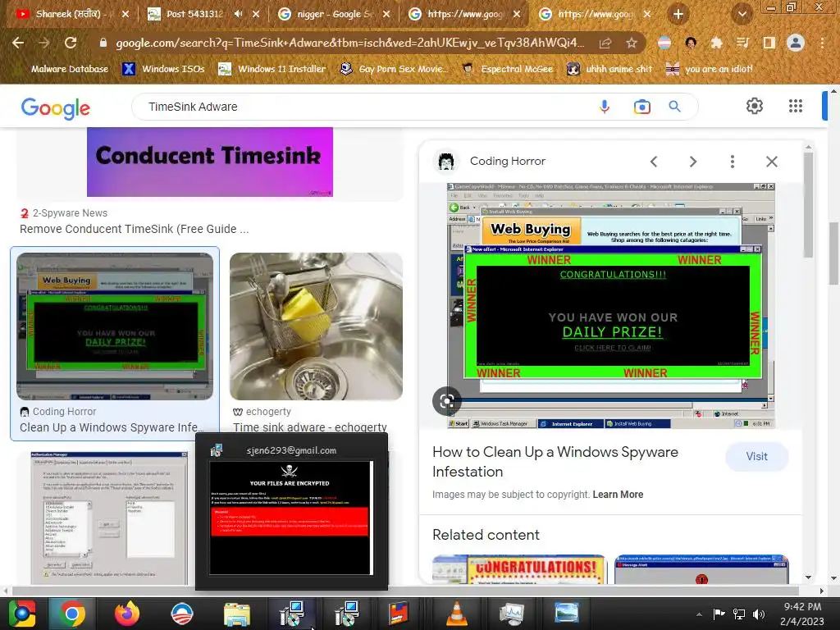Open the Chrome profile avatar

(796, 43)
